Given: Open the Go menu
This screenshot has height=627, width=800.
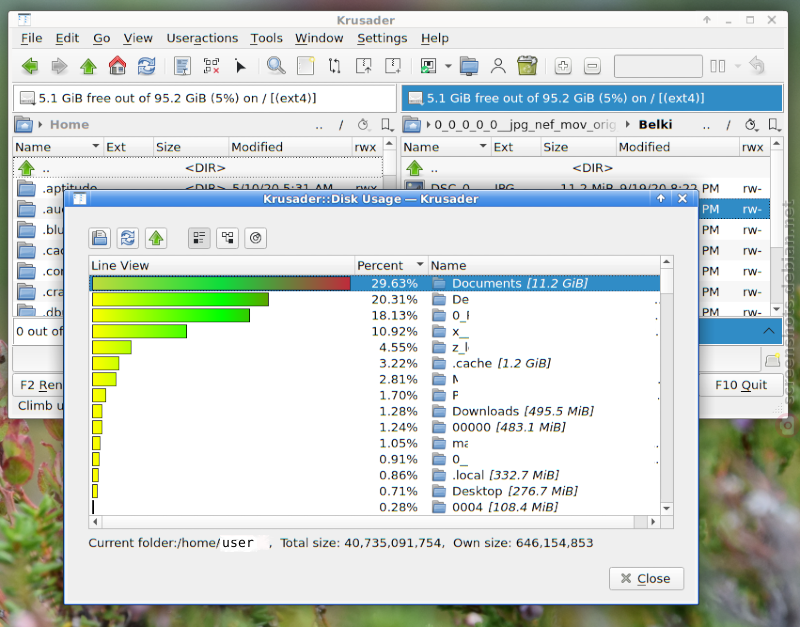Looking at the screenshot, I should pos(102,38).
